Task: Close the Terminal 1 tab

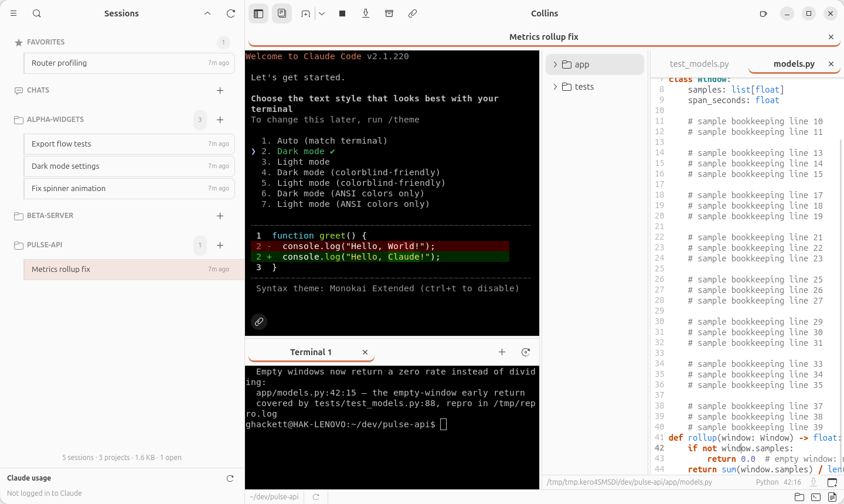Action: (365, 352)
